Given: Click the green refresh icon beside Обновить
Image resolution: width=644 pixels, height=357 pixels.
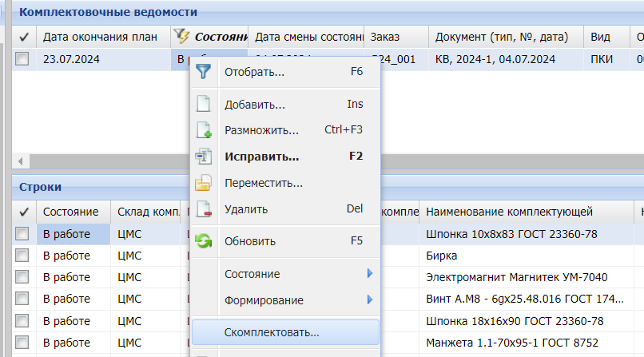Looking at the screenshot, I should (x=204, y=241).
